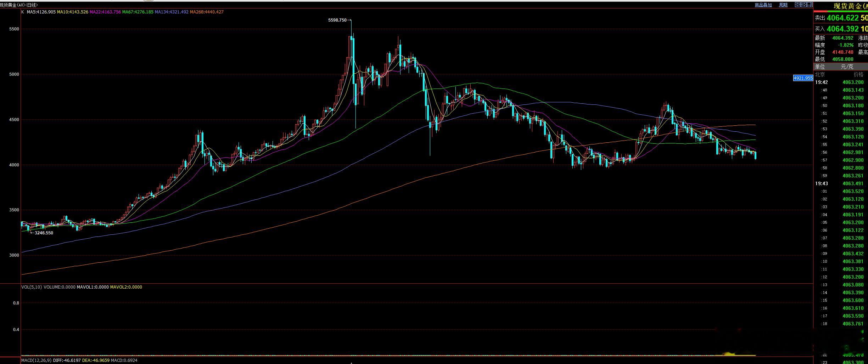The image size is (868, 364).
Task: Select the tick row priced 4063.432
Action: pyautogui.click(x=840, y=254)
